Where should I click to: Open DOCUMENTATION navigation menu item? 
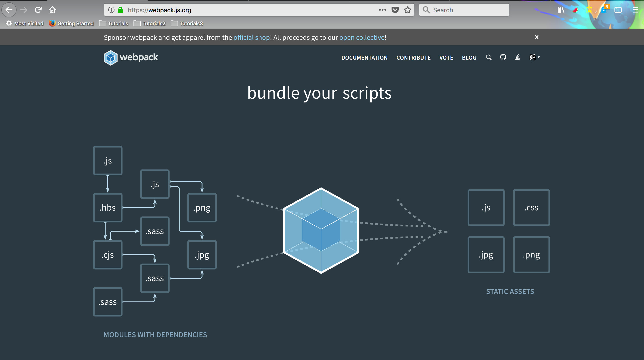pyautogui.click(x=365, y=57)
